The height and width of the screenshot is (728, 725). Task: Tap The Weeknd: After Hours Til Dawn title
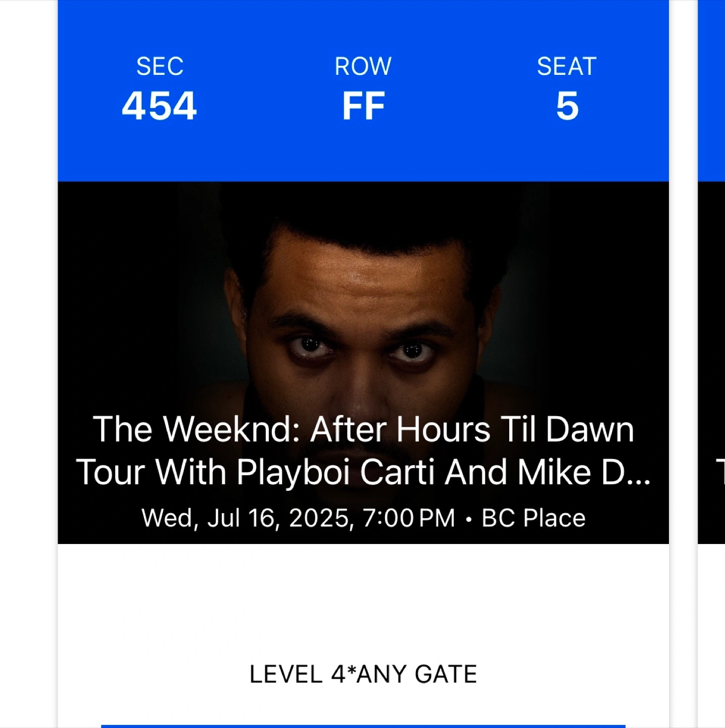[x=363, y=429]
